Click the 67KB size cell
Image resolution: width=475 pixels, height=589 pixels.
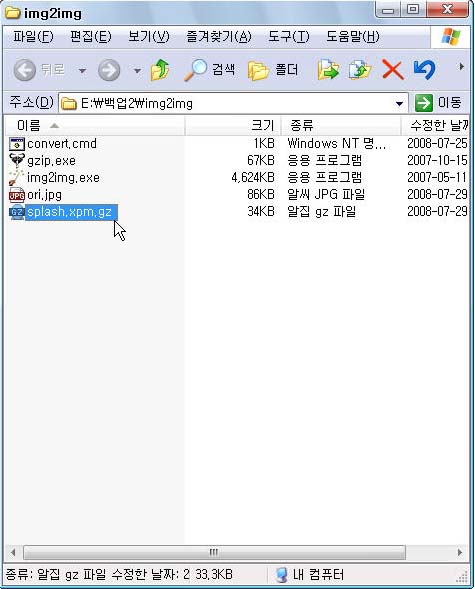click(x=261, y=161)
